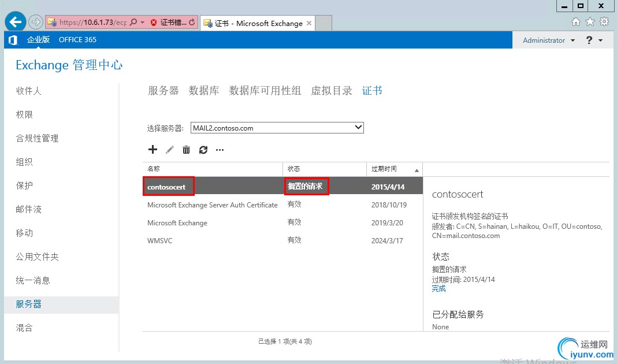The height and width of the screenshot is (364, 617).
Task: Open 保护 in the left navigation
Action: click(x=24, y=185)
